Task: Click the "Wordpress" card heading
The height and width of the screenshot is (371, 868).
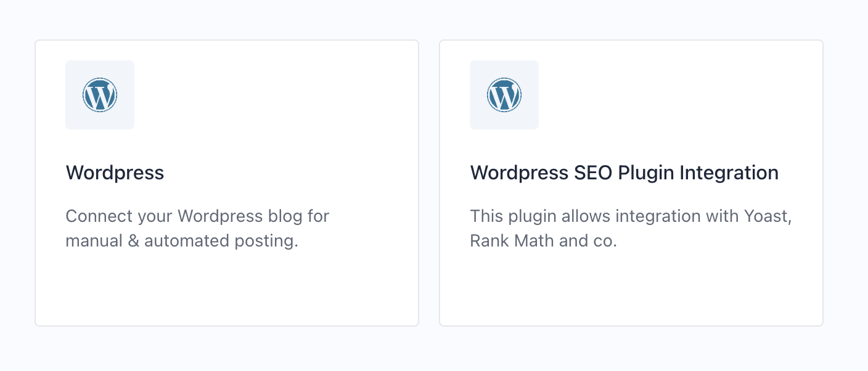Action: point(115,173)
